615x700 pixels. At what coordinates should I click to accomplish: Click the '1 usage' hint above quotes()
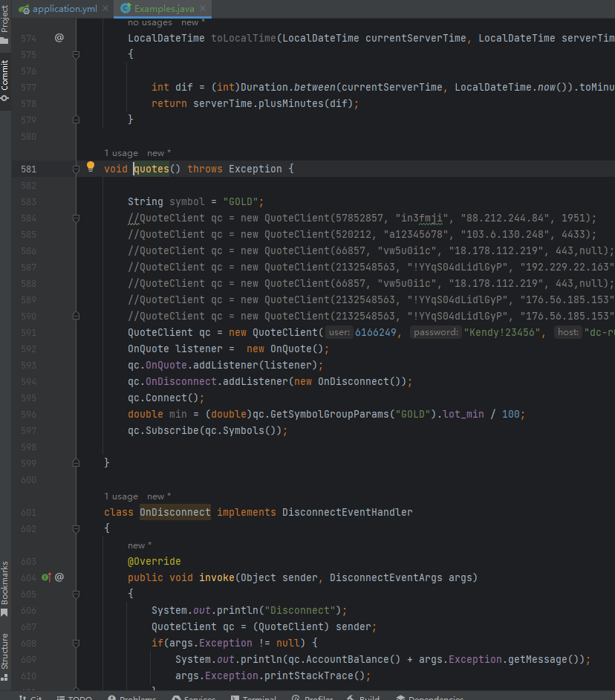pos(121,153)
